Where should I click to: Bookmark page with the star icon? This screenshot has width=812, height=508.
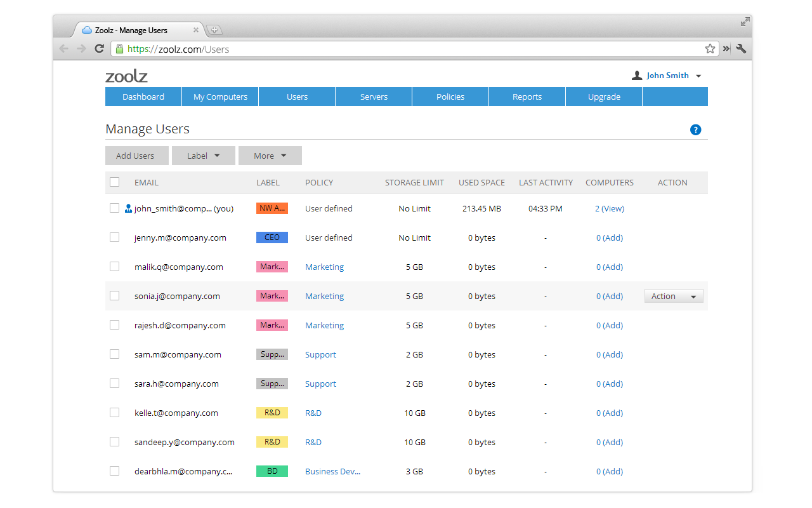pos(710,49)
